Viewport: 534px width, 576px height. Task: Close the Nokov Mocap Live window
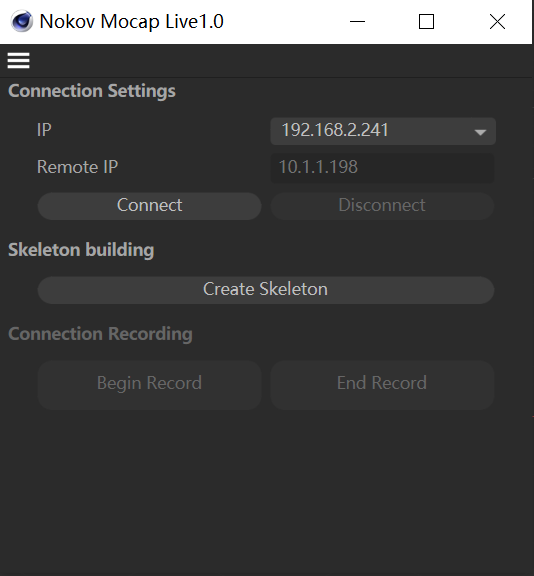pyautogui.click(x=497, y=21)
